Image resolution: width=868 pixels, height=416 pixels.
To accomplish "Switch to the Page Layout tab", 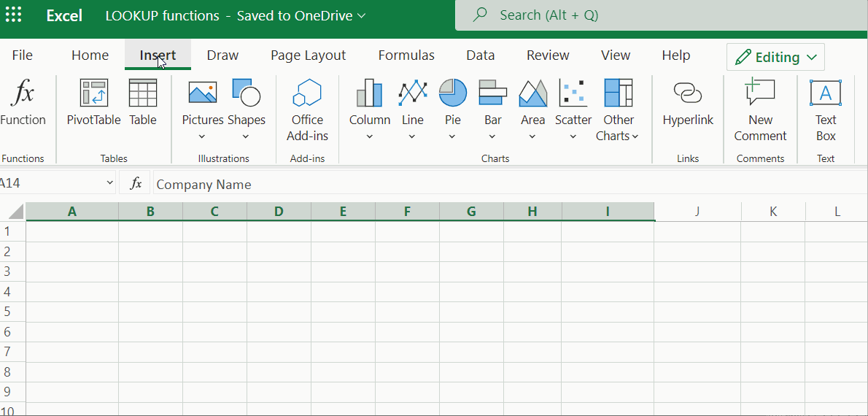I will [309, 55].
